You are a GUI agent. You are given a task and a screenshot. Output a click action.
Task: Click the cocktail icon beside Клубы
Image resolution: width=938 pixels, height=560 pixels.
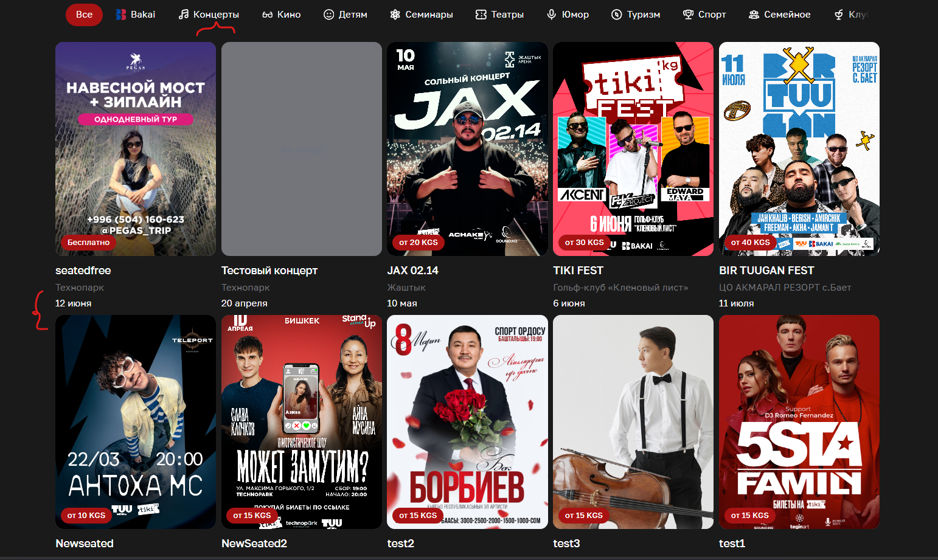(838, 15)
